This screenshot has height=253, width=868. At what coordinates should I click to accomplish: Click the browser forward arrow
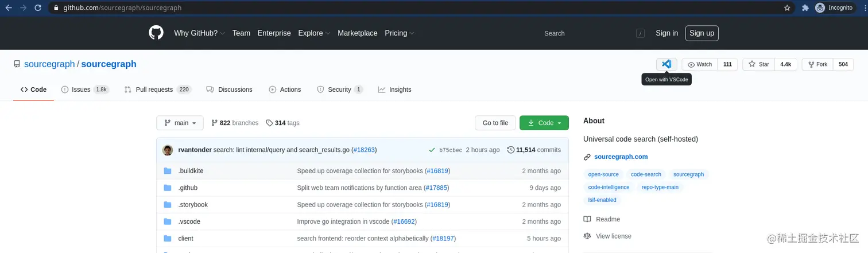coord(23,8)
